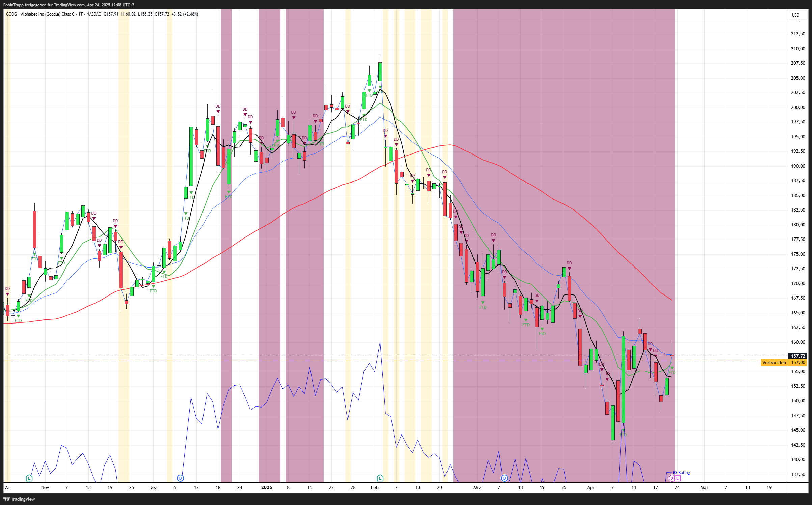Screen dimensions: 812x505
Task: Click the FTD marker below the April low candle
Action: coord(623,434)
